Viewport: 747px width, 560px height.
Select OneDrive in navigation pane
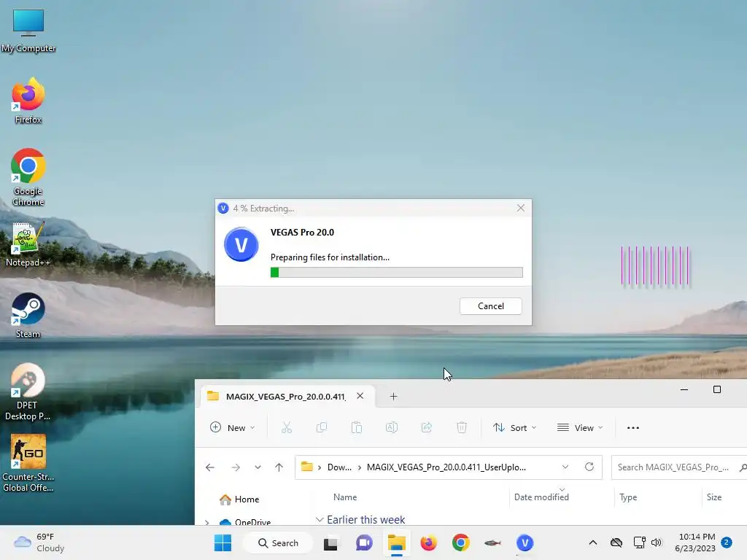coord(245,522)
